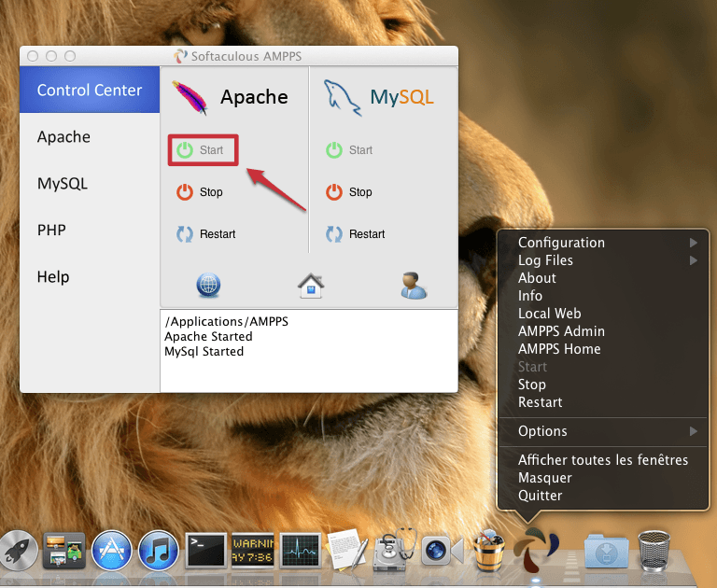Click the MySQL dolphin logo
Screen dimensions: 717x588
343,97
